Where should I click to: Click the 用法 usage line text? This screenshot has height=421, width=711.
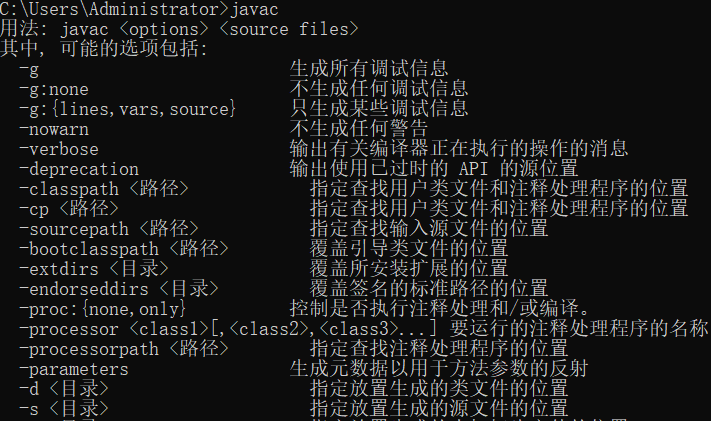pos(180,29)
